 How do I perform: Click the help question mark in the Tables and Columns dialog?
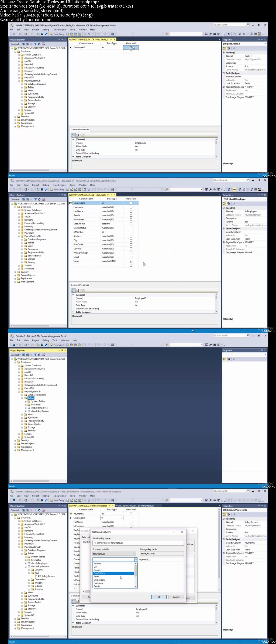click(x=174, y=532)
